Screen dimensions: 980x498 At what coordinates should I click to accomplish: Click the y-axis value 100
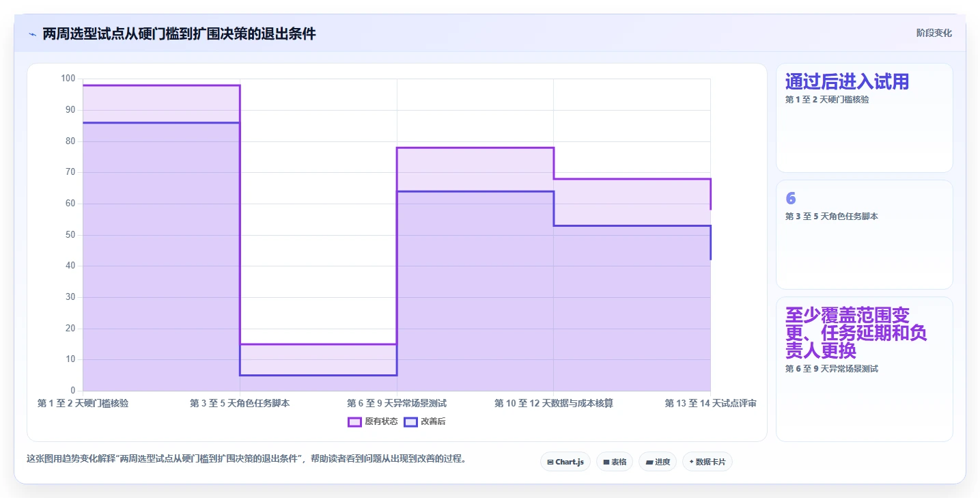click(x=68, y=79)
